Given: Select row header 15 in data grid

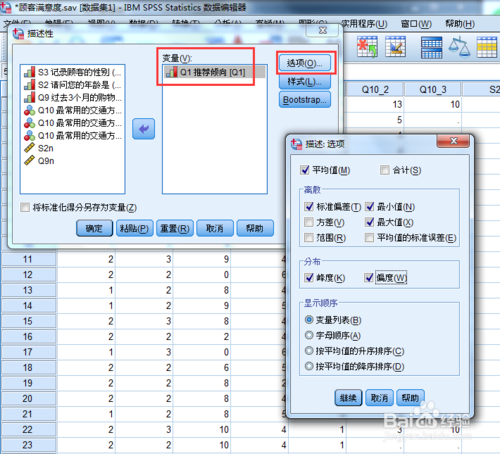Looking at the screenshot, I should tap(28, 321).
